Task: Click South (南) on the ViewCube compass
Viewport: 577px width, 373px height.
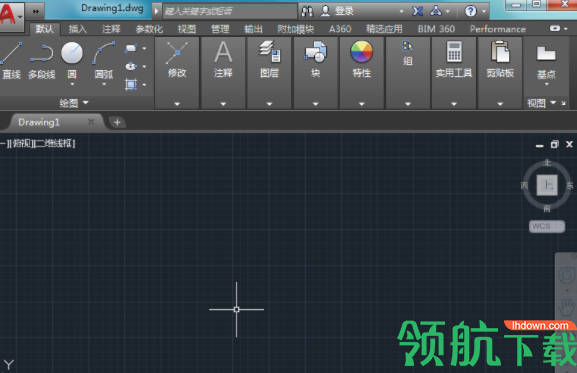Action: tap(547, 209)
